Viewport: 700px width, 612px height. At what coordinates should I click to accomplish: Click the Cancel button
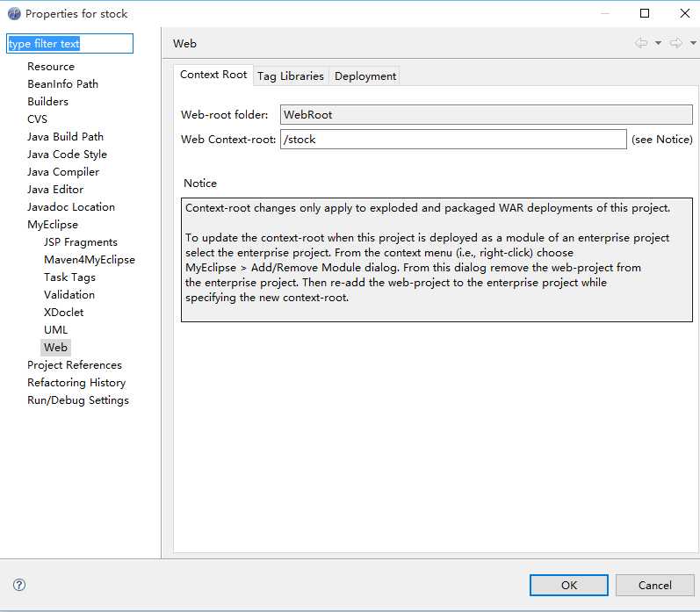pyautogui.click(x=655, y=585)
